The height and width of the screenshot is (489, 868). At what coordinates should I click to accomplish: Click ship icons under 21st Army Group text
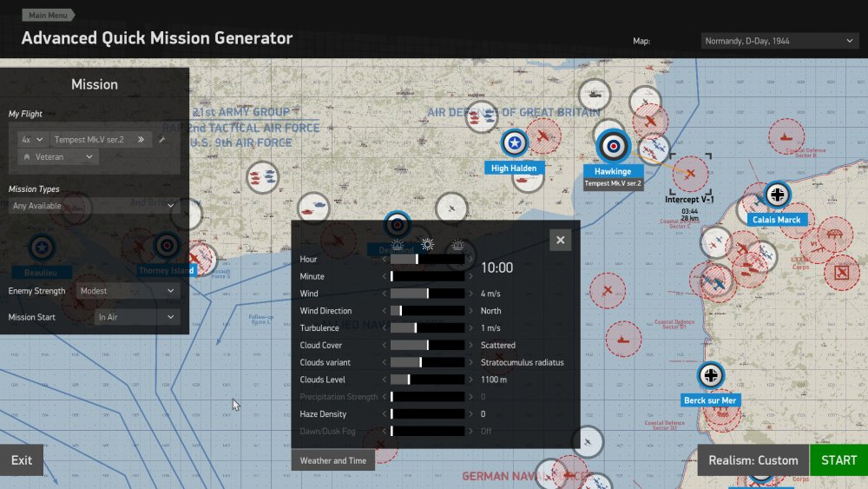tap(262, 177)
